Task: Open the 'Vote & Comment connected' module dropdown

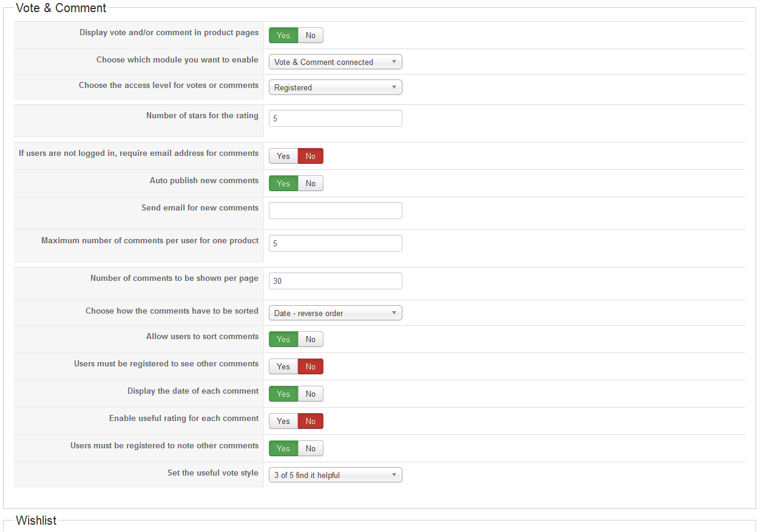Action: 335,62
